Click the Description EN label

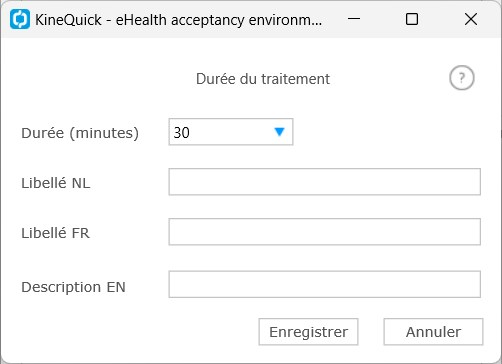tap(73, 287)
